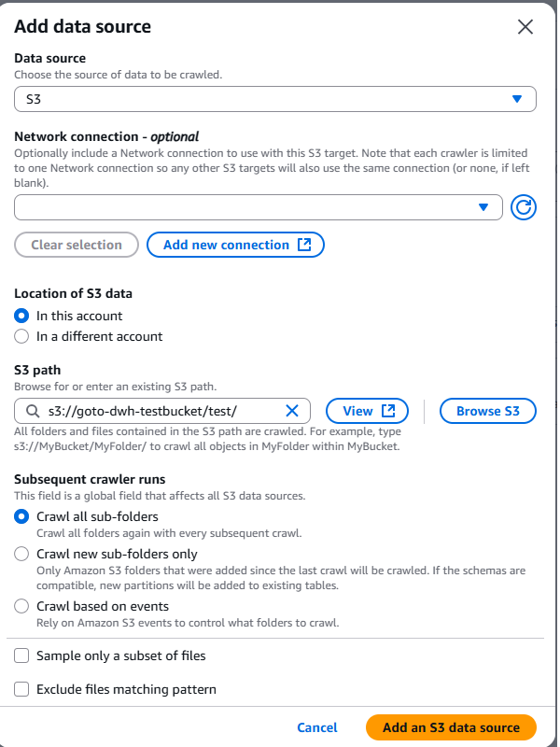Select In this account radio option
This screenshot has height=747, width=560.
pos(22,316)
